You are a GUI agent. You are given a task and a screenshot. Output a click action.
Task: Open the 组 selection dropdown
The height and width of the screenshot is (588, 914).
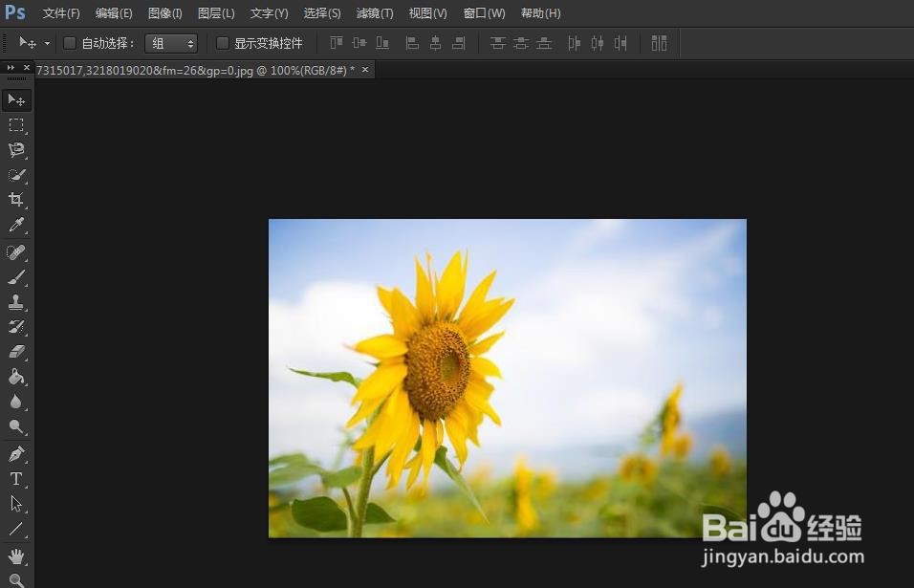click(170, 43)
